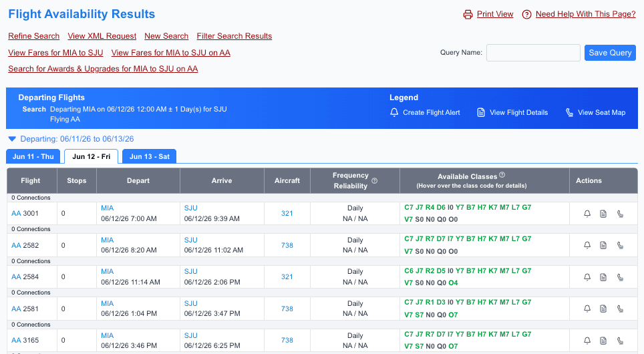Open flight AA 2582 link
644x354 pixels.
click(16, 245)
